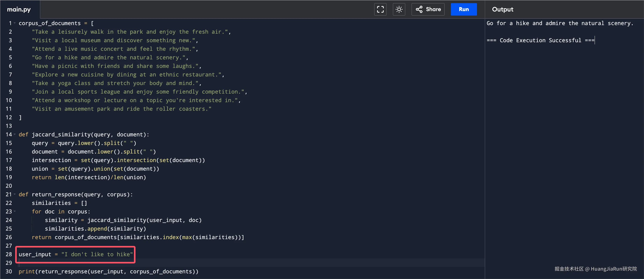Click the empty line 29 in editor

pos(150,263)
